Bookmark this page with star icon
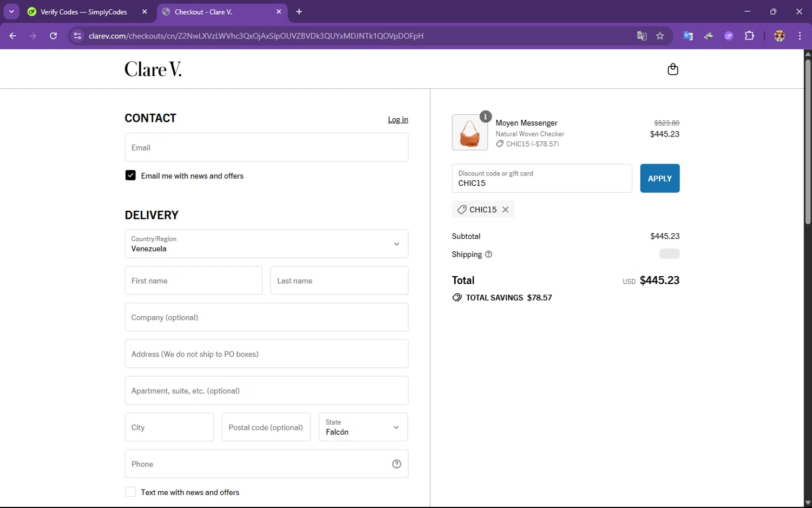Image resolution: width=812 pixels, height=508 pixels. point(660,36)
